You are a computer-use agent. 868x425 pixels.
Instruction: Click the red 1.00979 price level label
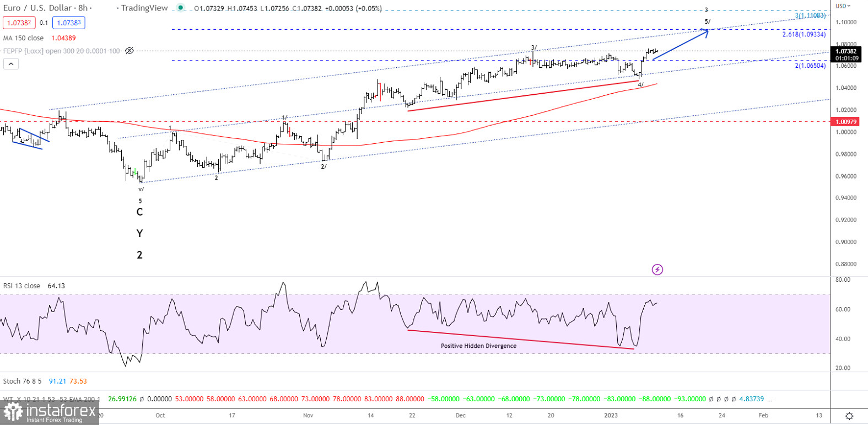click(846, 122)
